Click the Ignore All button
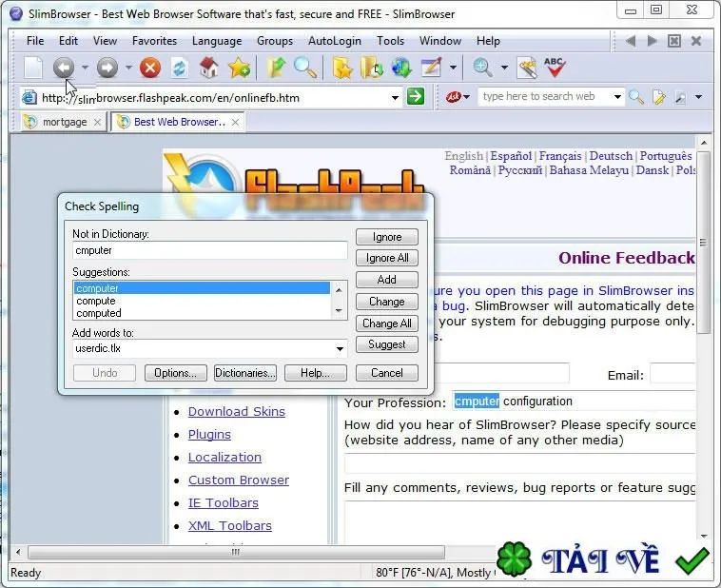The image size is (721, 588). click(387, 258)
